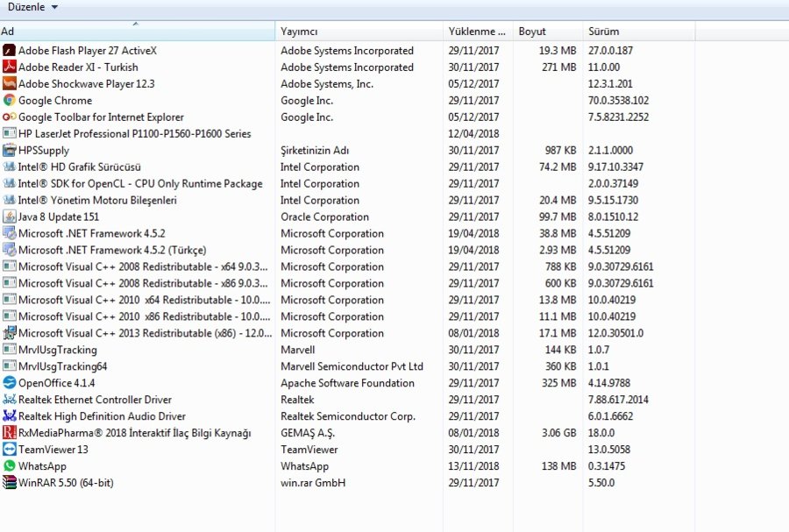
Task: Select the Adobe Flash Player 27 ActiveX entry
Action: 88,50
